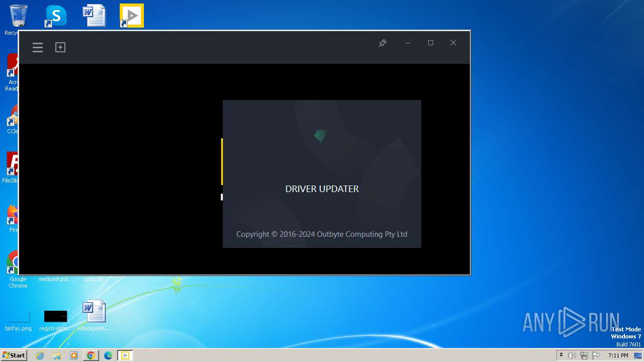This screenshot has width=644, height=362.
Task: Maximize the Driver Updater window
Action: pos(431,43)
